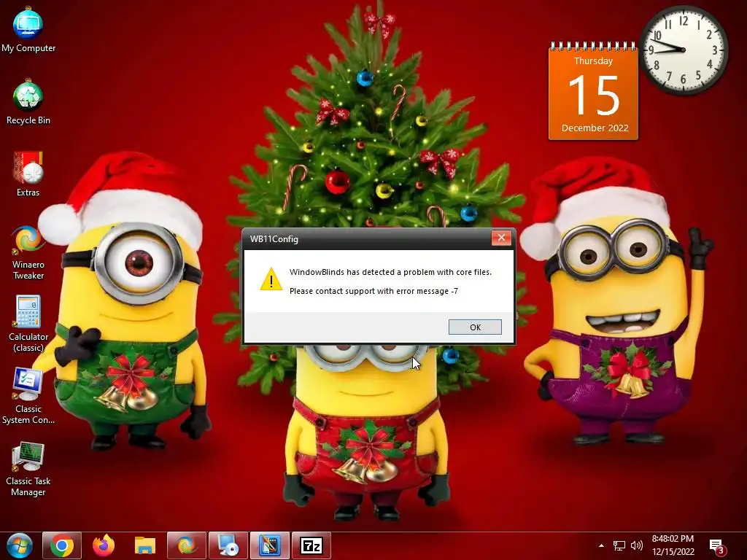Select the Recycle Bin icon
Screen dimensions: 747x560
[28, 103]
